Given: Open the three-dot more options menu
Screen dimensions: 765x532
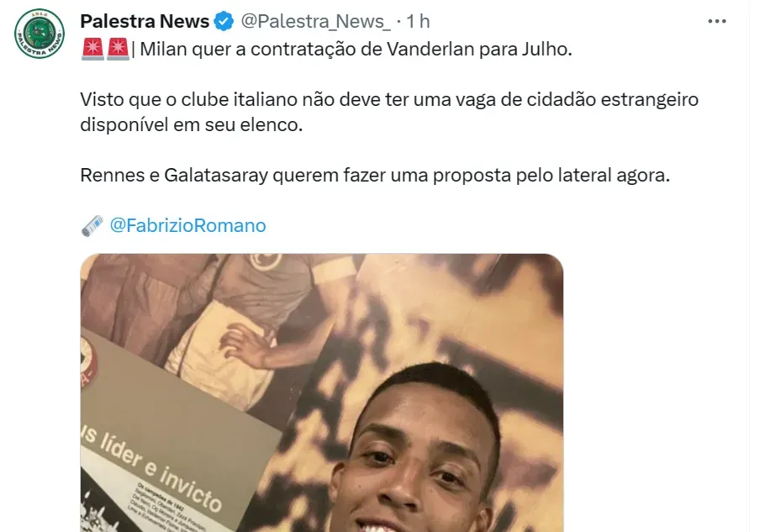Looking at the screenshot, I should tap(717, 22).
